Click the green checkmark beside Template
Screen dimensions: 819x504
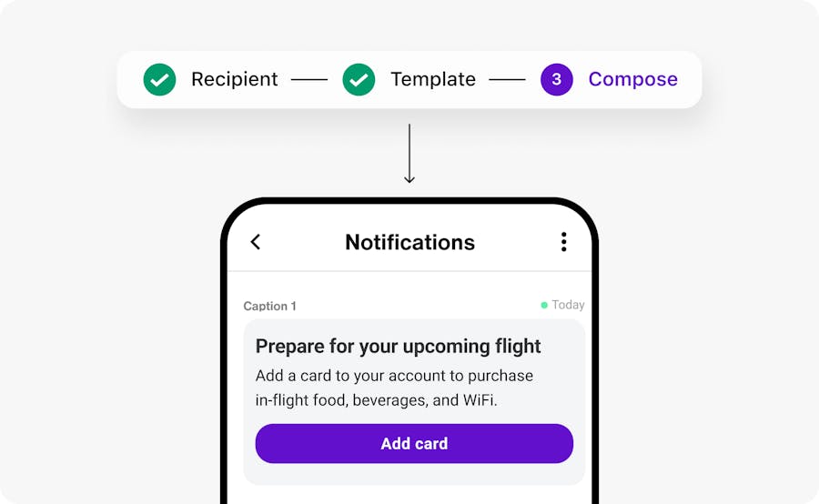[359, 79]
